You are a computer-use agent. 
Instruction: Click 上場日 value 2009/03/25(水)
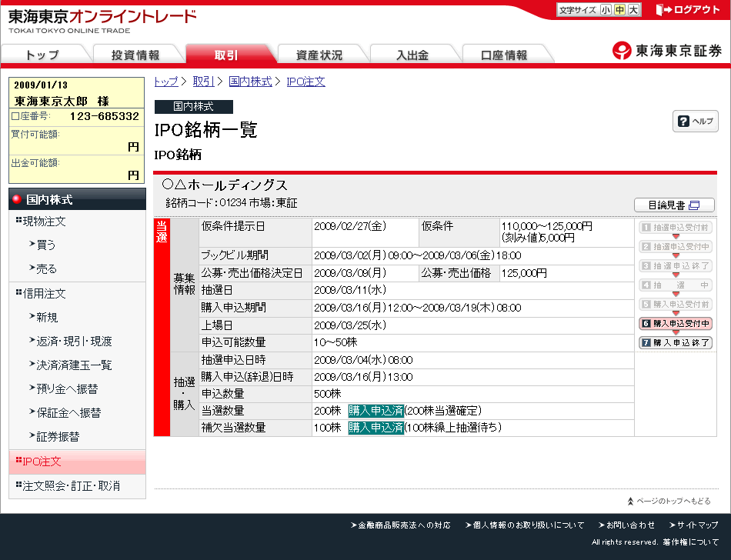pos(350,325)
